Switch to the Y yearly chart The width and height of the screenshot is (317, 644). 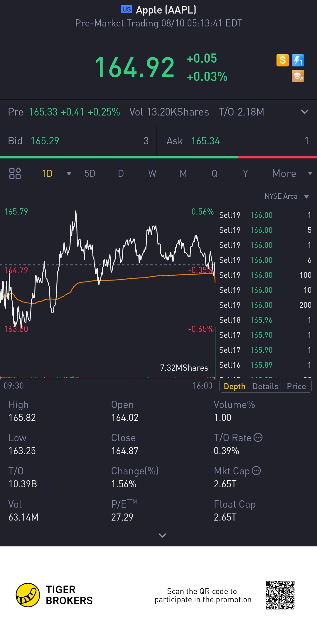[x=245, y=173]
